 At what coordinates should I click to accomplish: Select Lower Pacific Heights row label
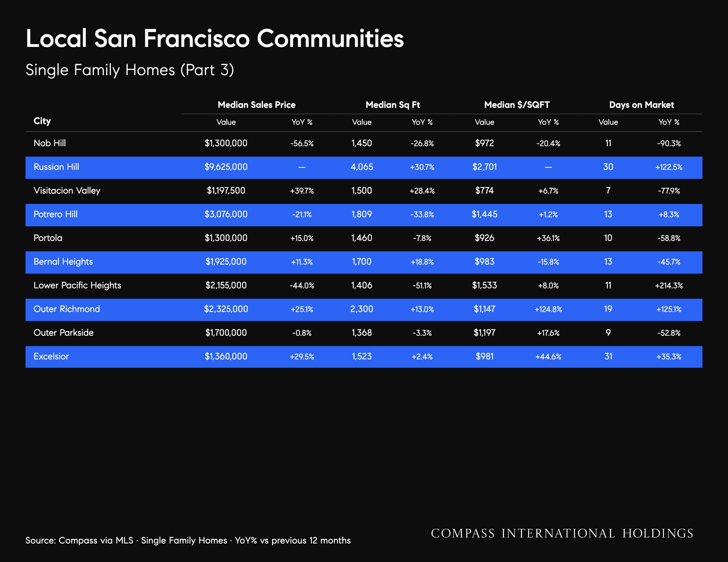[x=77, y=285]
